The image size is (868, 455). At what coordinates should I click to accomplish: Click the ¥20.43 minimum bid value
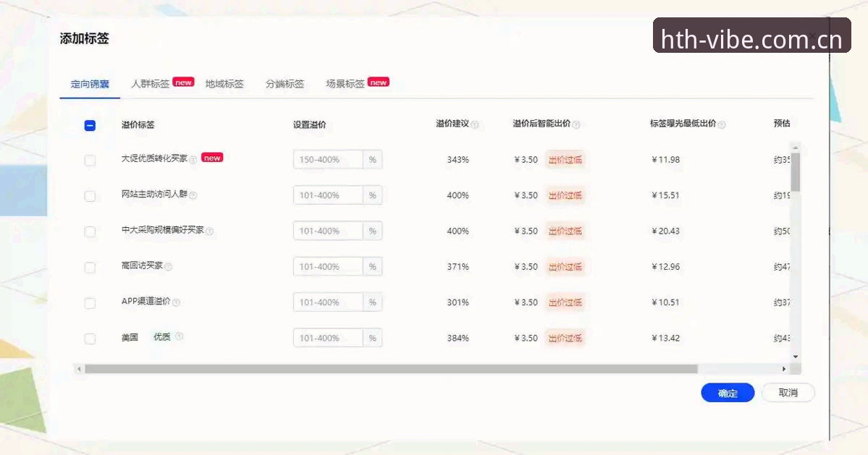[665, 231]
